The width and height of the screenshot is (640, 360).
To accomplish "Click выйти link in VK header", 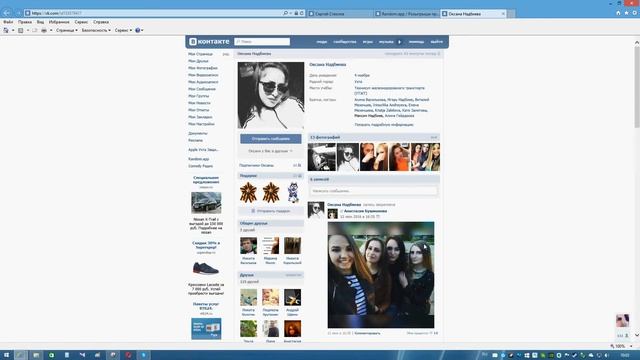I will [x=436, y=42].
